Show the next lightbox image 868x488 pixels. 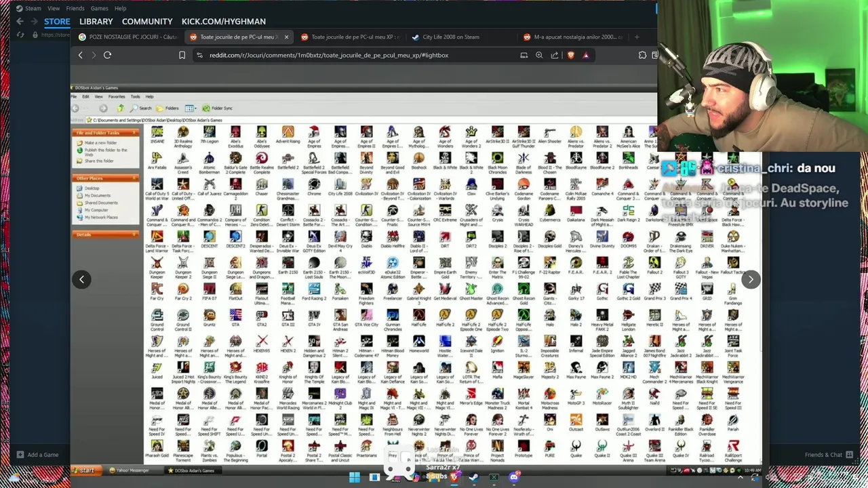(x=751, y=279)
